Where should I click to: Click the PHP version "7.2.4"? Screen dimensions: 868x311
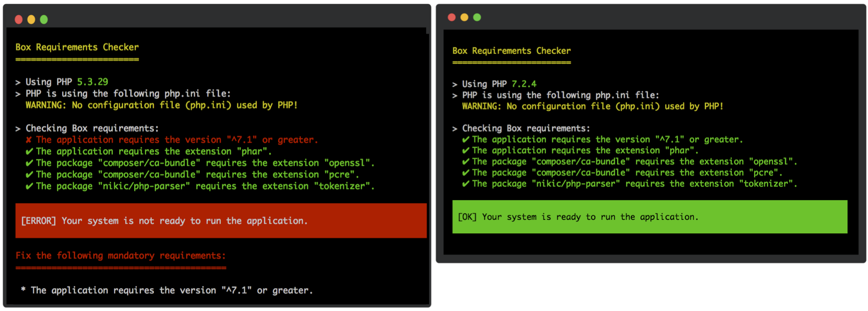coord(524,84)
